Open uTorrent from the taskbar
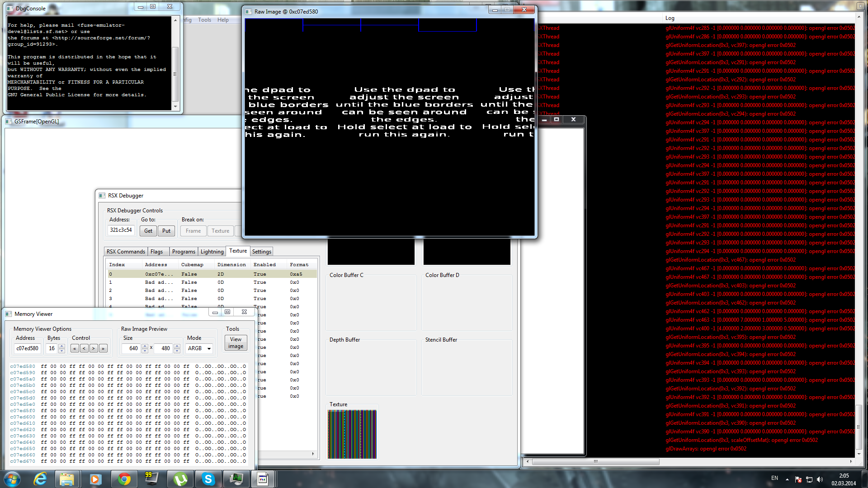This screenshot has height=488, width=868. pyautogui.click(x=180, y=479)
